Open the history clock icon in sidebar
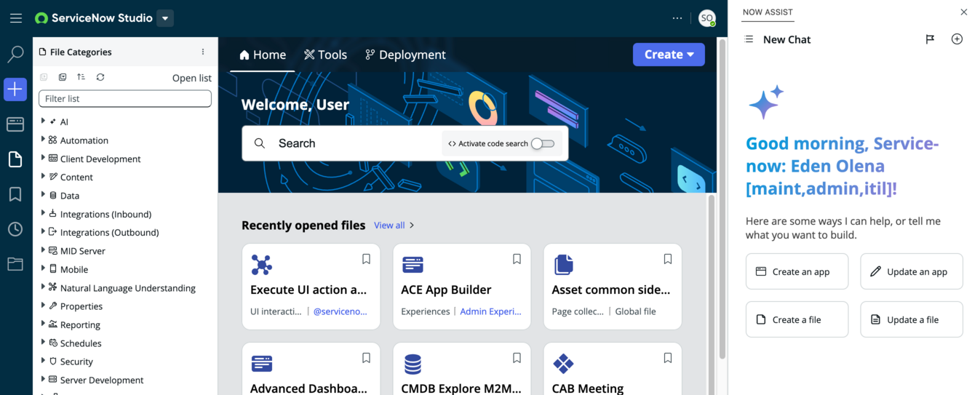The height and width of the screenshot is (395, 980). click(15, 229)
